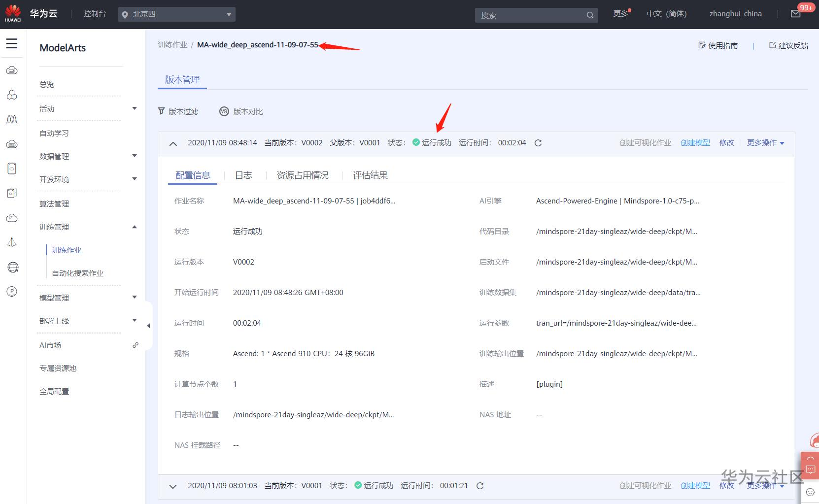Open the smiley face feedback icon

pos(810,492)
